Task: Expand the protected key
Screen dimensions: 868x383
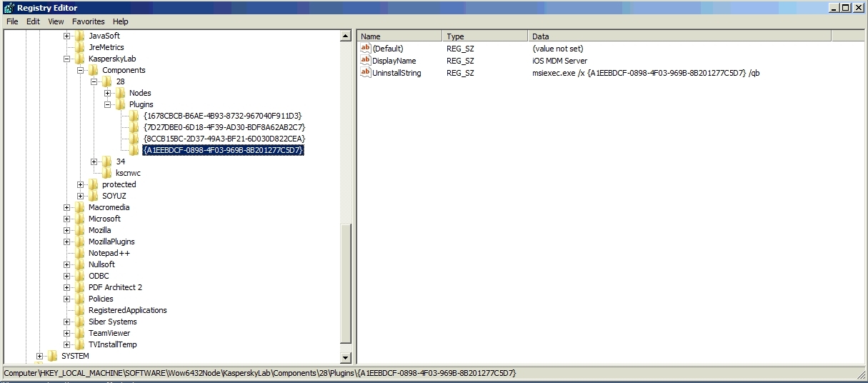Action: click(x=81, y=184)
